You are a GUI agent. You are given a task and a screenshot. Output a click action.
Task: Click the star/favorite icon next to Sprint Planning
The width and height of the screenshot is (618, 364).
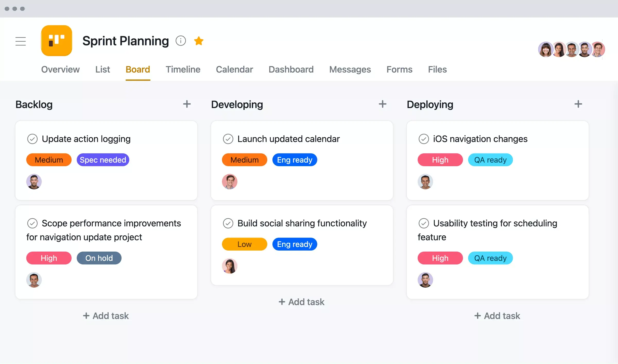[199, 40]
